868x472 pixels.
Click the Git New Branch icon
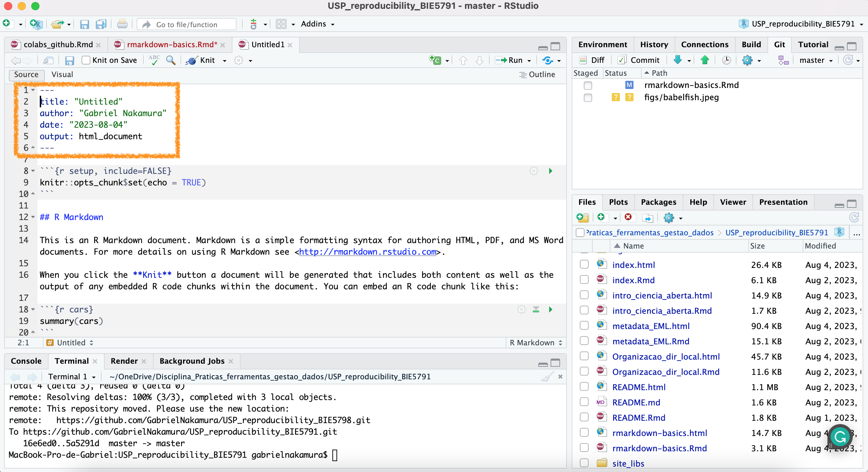click(x=783, y=60)
